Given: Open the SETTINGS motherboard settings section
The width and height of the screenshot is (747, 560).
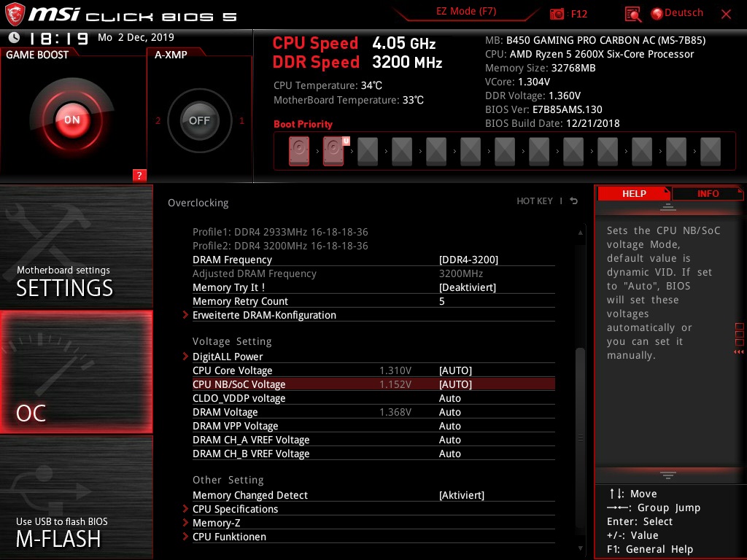Looking at the screenshot, I should 76,246.
